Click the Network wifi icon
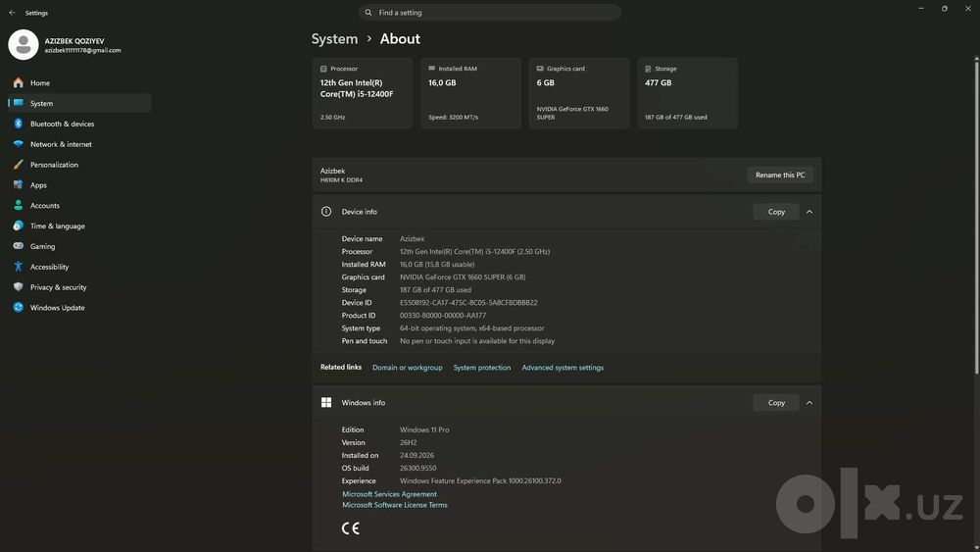This screenshot has width=980, height=552. pos(18,144)
